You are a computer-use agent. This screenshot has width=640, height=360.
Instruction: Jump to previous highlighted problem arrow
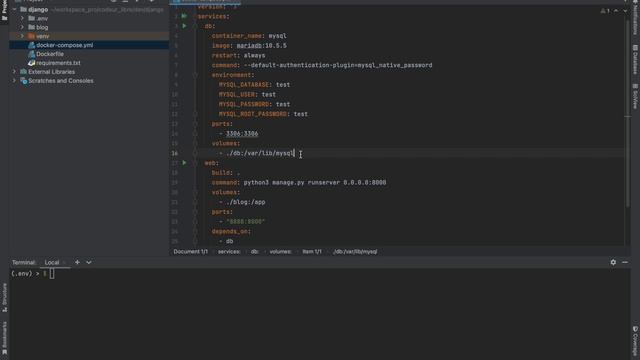pyautogui.click(x=616, y=11)
